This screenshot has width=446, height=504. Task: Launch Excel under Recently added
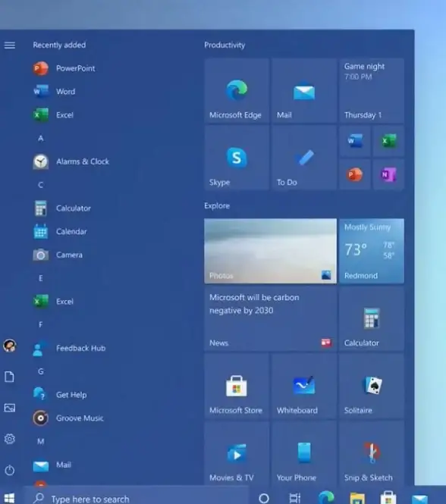pyautogui.click(x=54, y=114)
